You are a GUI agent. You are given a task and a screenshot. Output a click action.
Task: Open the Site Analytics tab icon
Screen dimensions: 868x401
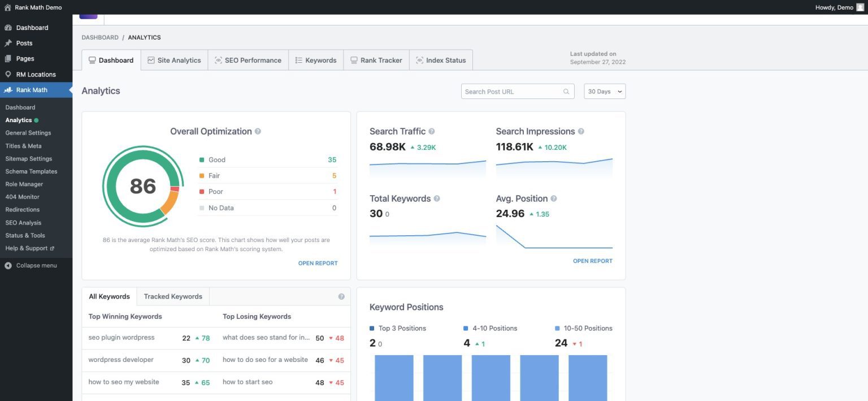[x=150, y=59]
